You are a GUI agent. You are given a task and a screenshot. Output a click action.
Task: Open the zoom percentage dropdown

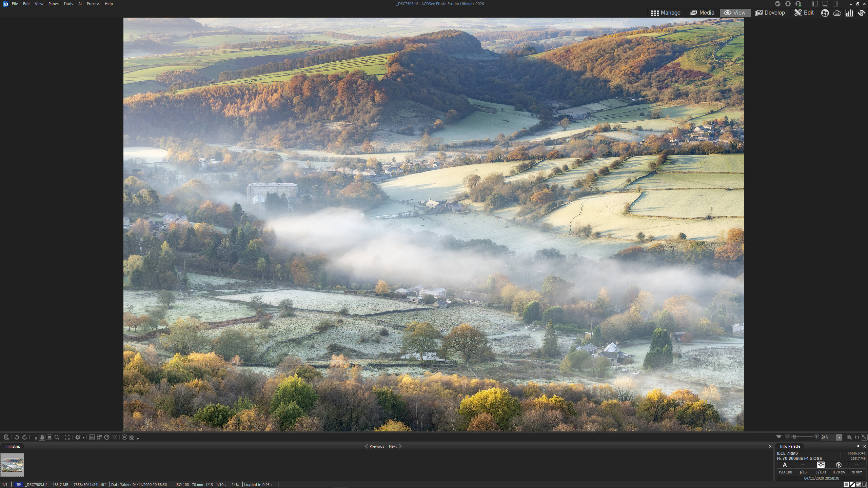coord(839,437)
